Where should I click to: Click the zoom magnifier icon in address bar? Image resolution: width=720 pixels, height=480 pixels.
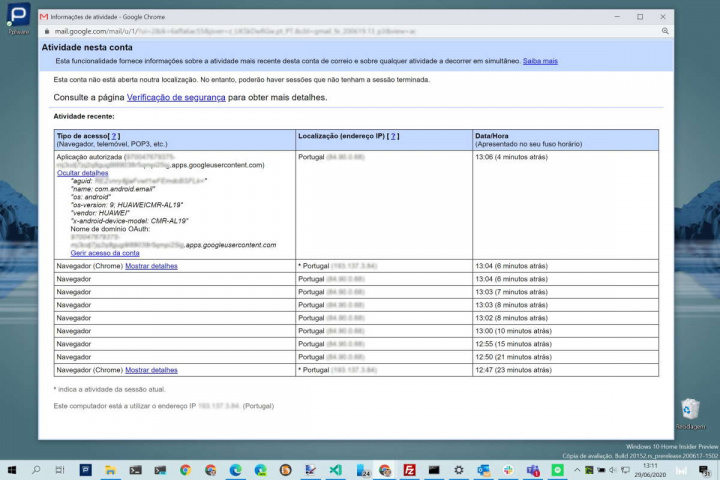pyautogui.click(x=664, y=31)
